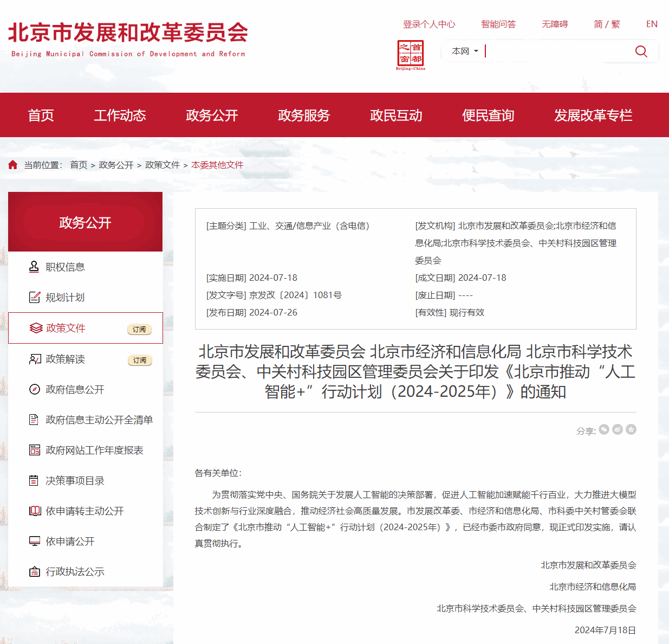Click the 政府信息公开 compass icon
669x644 pixels.
(34, 389)
